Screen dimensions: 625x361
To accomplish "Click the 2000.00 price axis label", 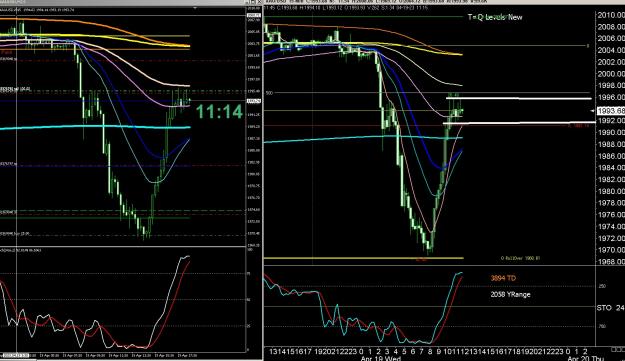I will coord(611,74).
